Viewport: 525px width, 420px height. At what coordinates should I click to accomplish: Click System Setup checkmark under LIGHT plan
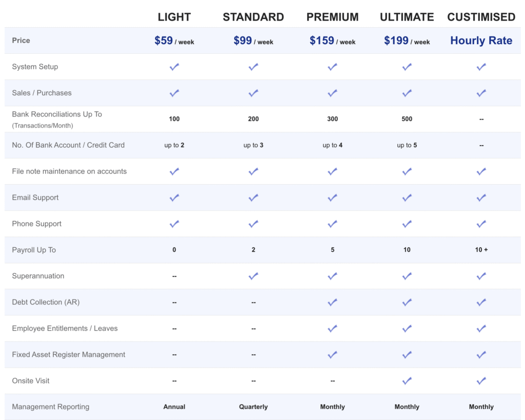(174, 67)
